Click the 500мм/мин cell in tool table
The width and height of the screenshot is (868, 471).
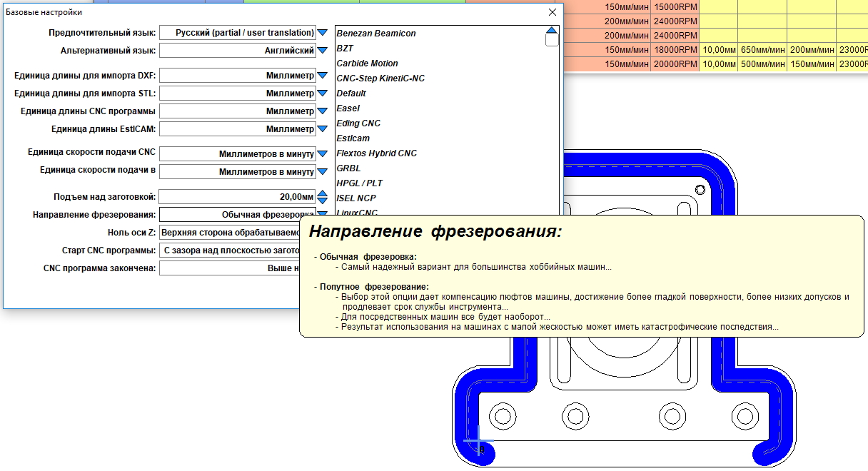(x=762, y=64)
